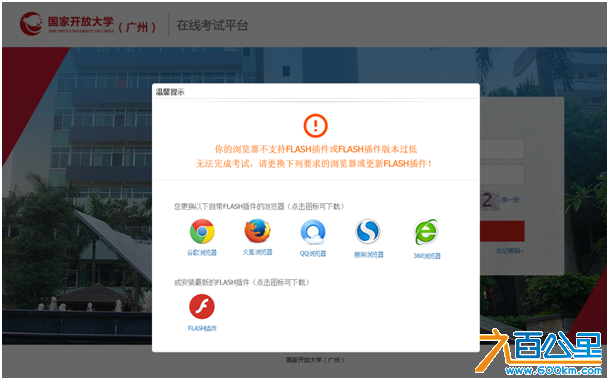Screen dimensions: 609x380
Task: Click the red login button behind dialog
Action: coord(502,231)
